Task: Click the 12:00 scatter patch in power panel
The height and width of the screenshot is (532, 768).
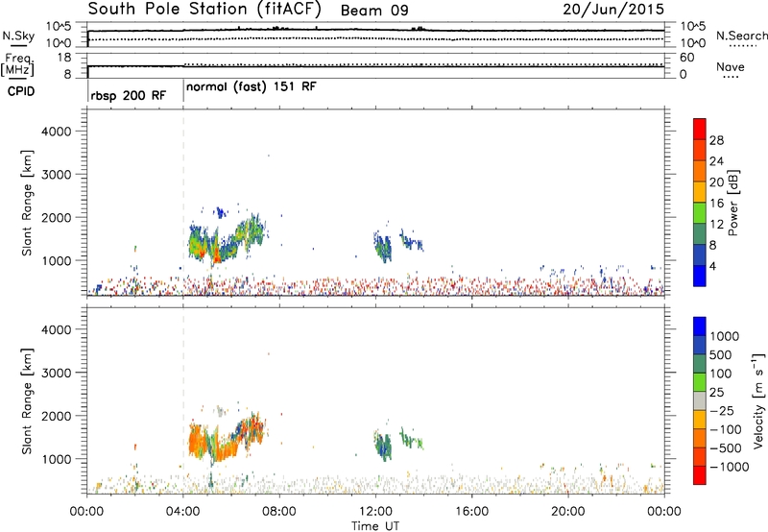Action: (x=383, y=247)
